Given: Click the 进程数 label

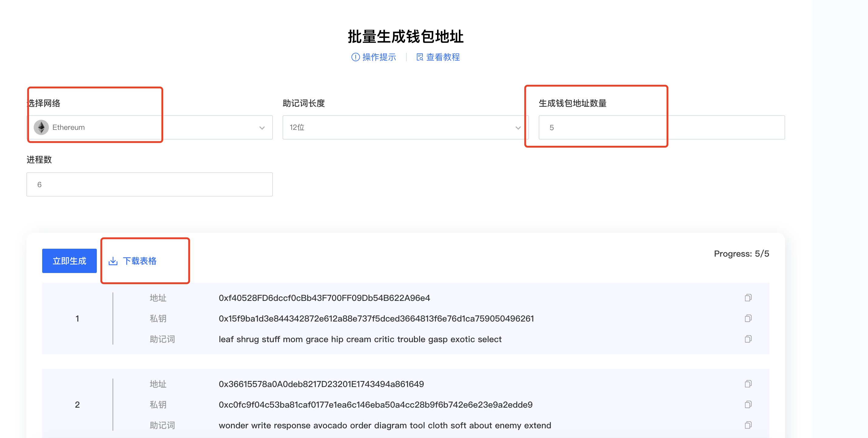Looking at the screenshot, I should (39, 160).
